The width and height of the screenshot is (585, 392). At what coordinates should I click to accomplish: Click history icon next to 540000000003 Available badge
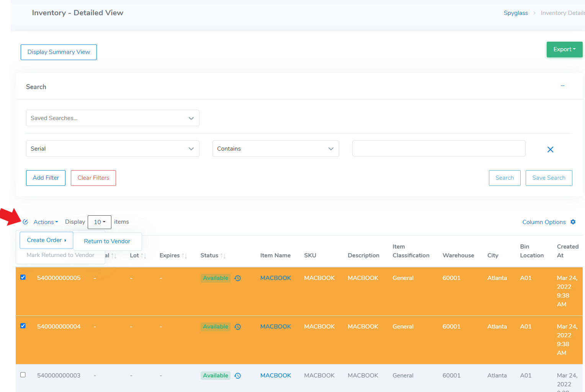coord(237,376)
